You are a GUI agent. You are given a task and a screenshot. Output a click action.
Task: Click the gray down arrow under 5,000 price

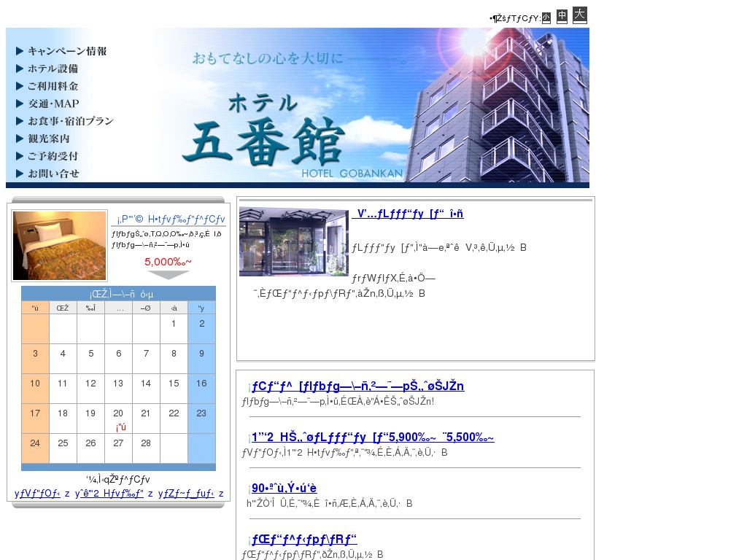click(x=168, y=275)
